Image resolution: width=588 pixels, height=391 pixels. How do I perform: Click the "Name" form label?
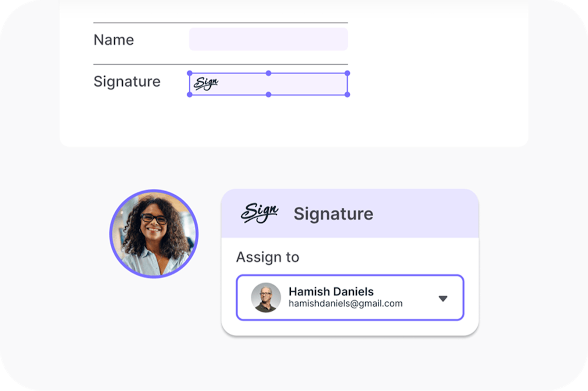pos(114,40)
